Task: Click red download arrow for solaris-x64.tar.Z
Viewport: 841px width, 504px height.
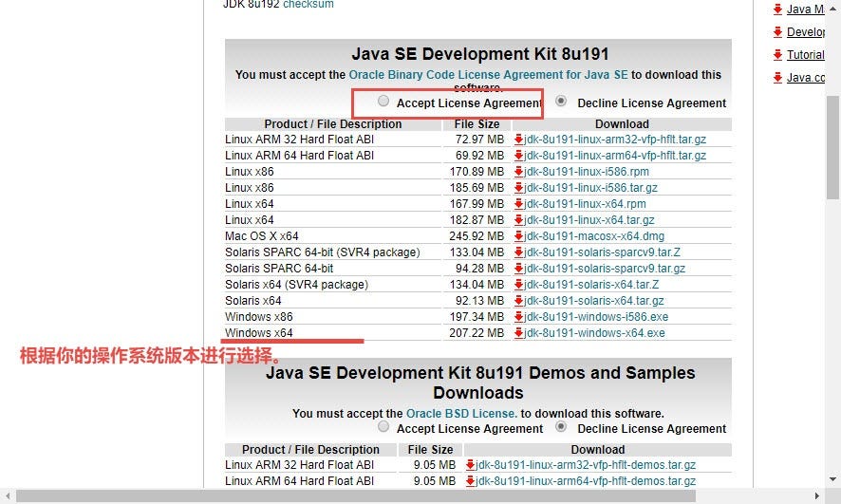Action: 518,284
